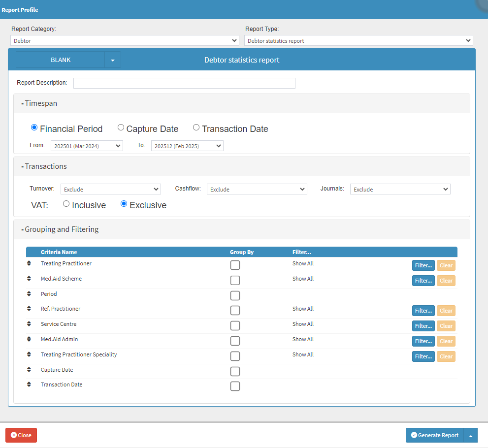Click the reorder arrows icon beside Med.Aid Admin
The height and width of the screenshot is (448, 488).
click(29, 340)
